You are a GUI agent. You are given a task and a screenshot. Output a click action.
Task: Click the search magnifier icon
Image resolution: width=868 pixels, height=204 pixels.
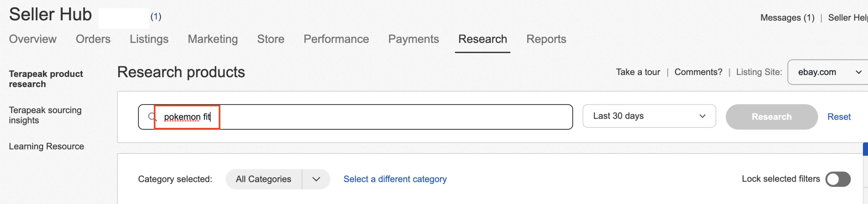152,117
